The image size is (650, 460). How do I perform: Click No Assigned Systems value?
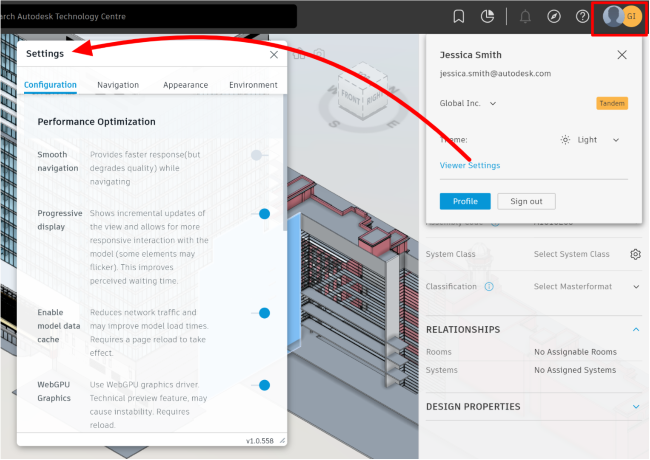[575, 370]
